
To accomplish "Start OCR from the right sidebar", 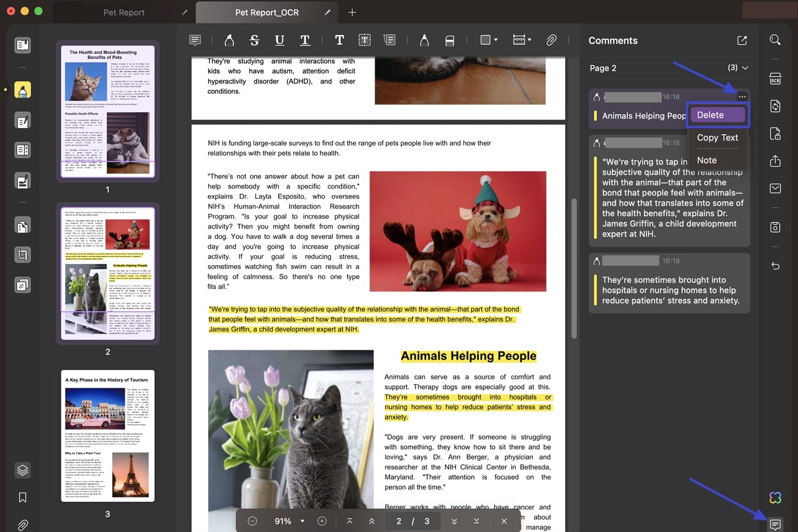I will (775, 79).
